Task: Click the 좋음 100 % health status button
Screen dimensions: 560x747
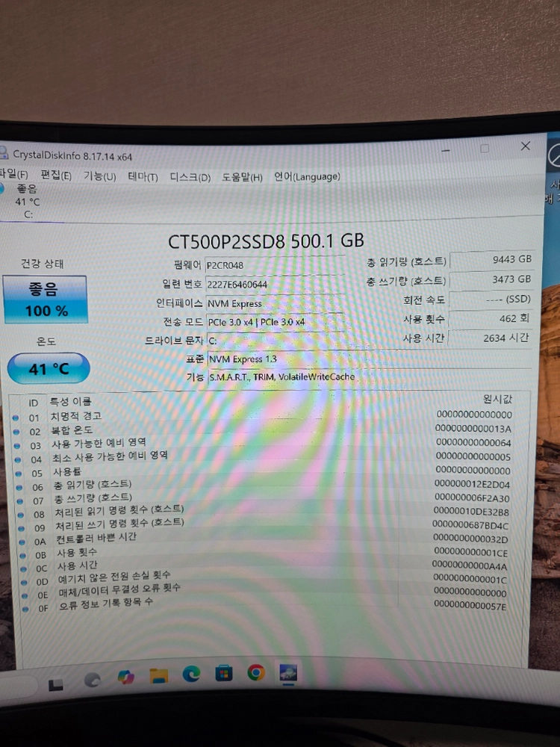Action: tap(46, 300)
